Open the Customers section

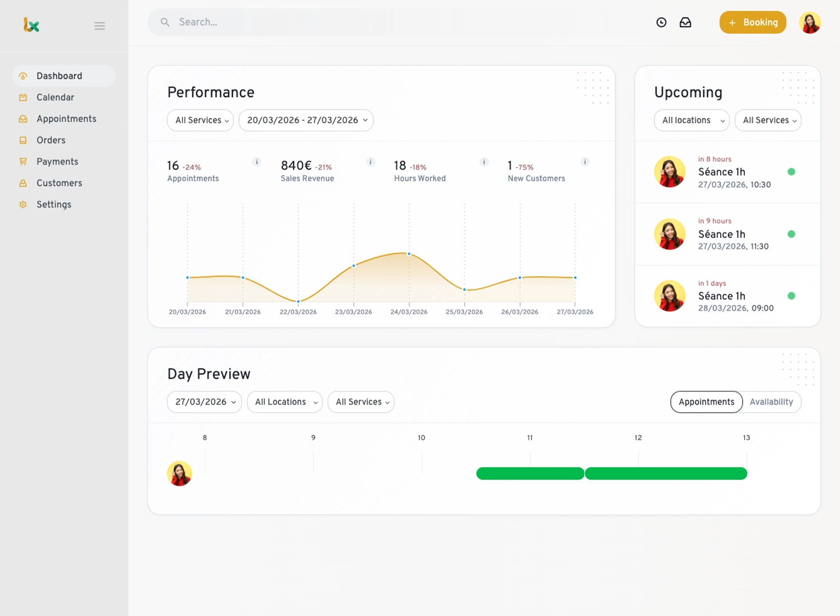point(59,183)
